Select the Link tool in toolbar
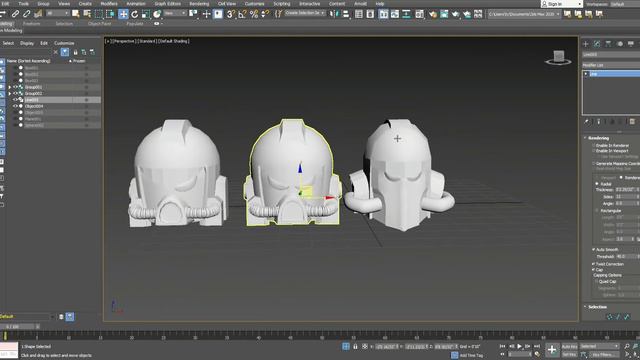 click(x=15, y=14)
